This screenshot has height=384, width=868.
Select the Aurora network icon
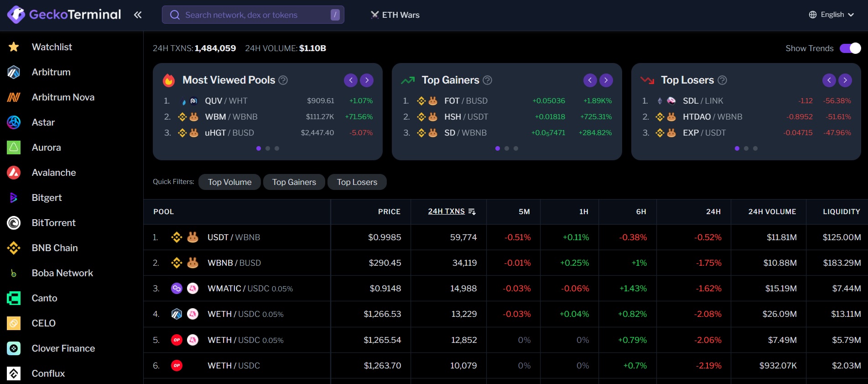pyautogui.click(x=14, y=147)
